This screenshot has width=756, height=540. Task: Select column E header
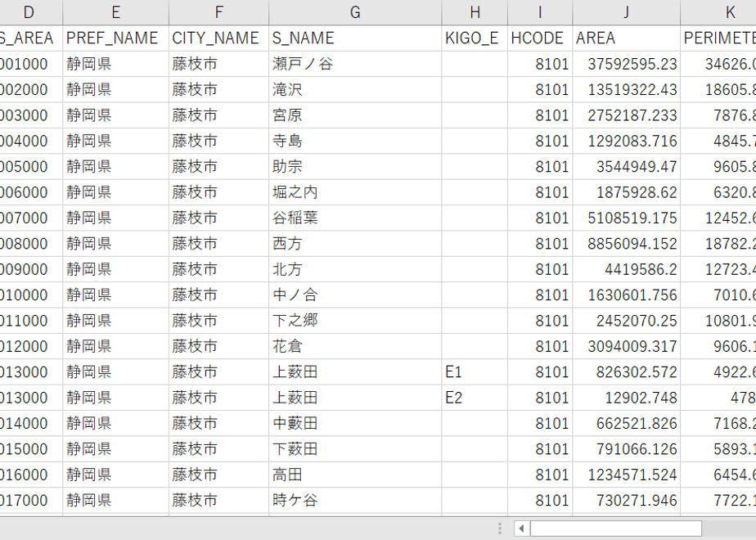[x=115, y=12]
